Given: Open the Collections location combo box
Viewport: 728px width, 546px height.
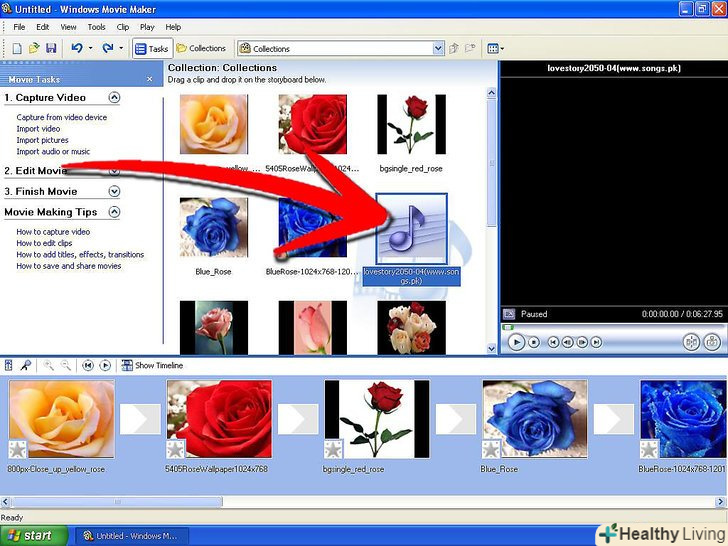Looking at the screenshot, I should tap(340, 48).
